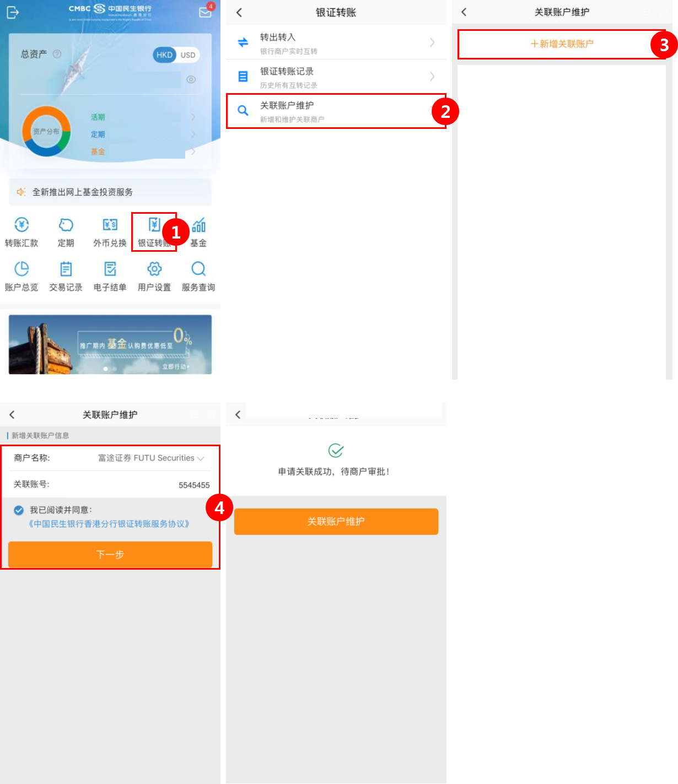678x784 pixels.
Task: Open the 交易记录 transaction record icon
Action: point(66,269)
